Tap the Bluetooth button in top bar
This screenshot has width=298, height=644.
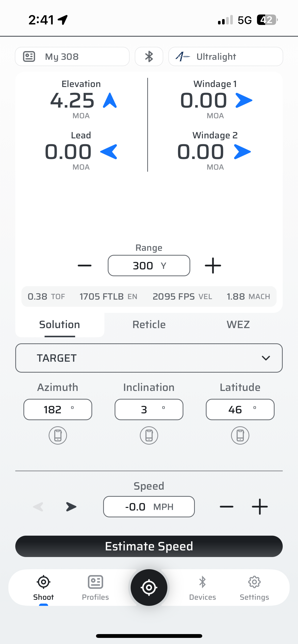pyautogui.click(x=149, y=56)
